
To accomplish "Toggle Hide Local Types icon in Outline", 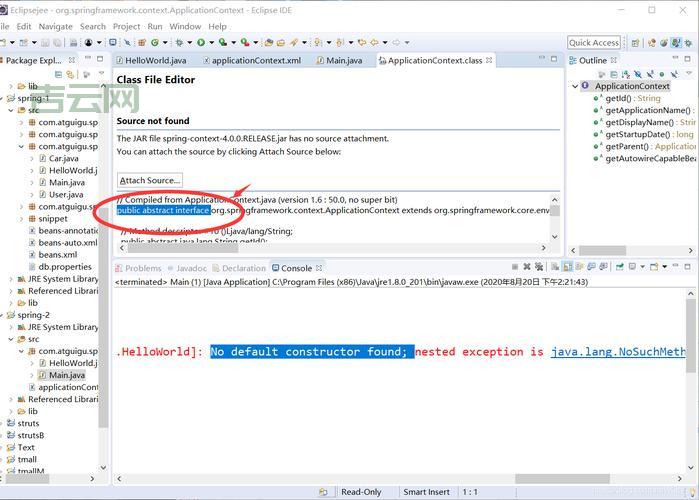I will [x=674, y=74].
